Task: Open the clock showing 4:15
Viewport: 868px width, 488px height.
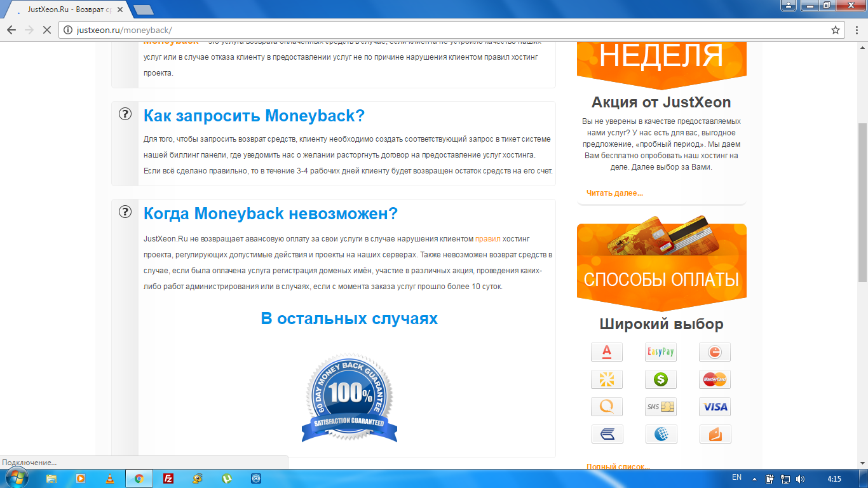Action: (x=834, y=478)
